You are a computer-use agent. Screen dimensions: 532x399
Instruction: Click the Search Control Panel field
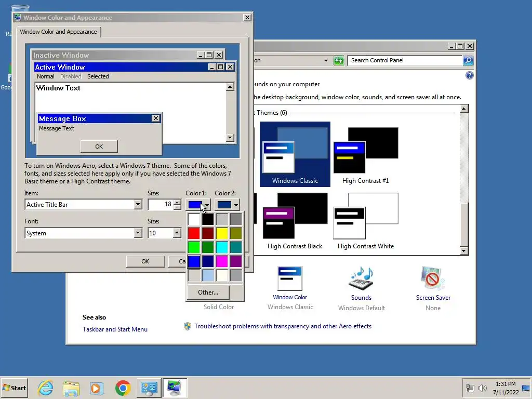pyautogui.click(x=405, y=60)
